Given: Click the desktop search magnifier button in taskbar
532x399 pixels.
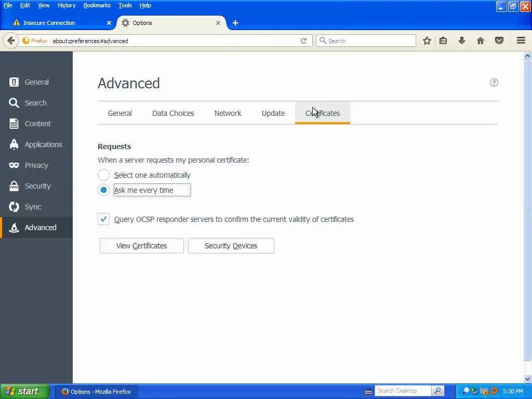Looking at the screenshot, I should (x=437, y=391).
